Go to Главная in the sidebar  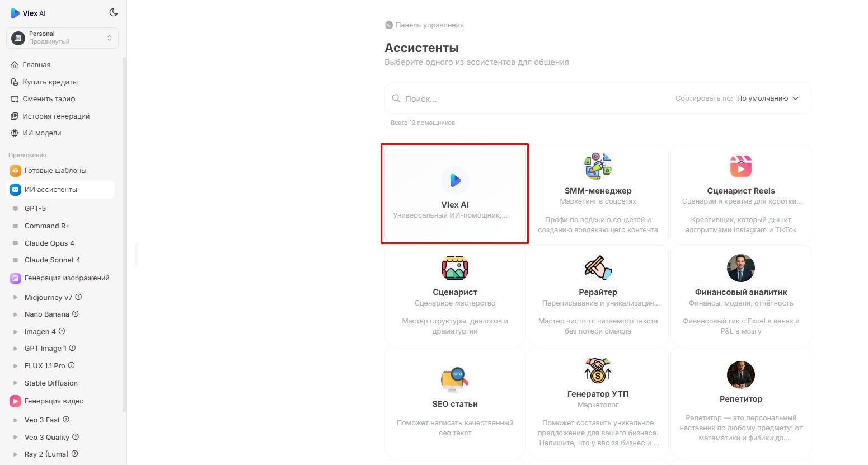36,65
